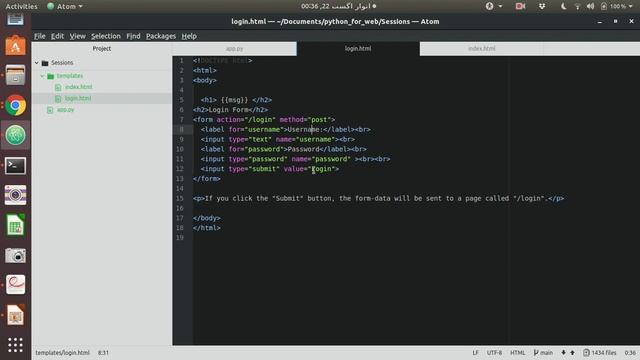Open the battery 100% system menu
The width and height of the screenshot is (640, 360).
click(616, 6)
